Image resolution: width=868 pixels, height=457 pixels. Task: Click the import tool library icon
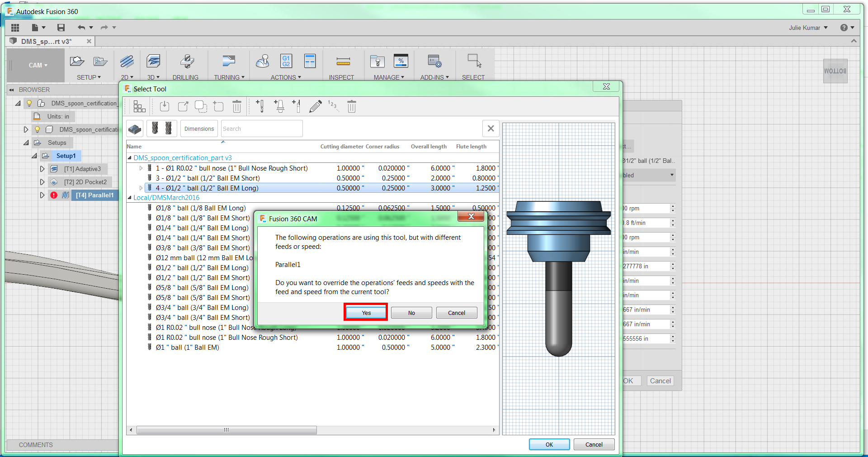tap(165, 107)
